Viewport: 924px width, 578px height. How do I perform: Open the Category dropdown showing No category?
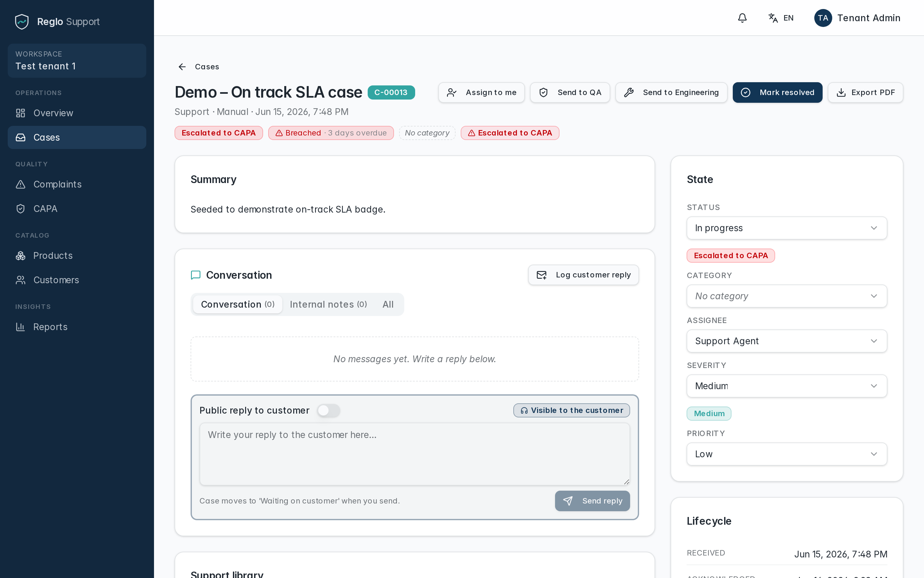(x=787, y=296)
